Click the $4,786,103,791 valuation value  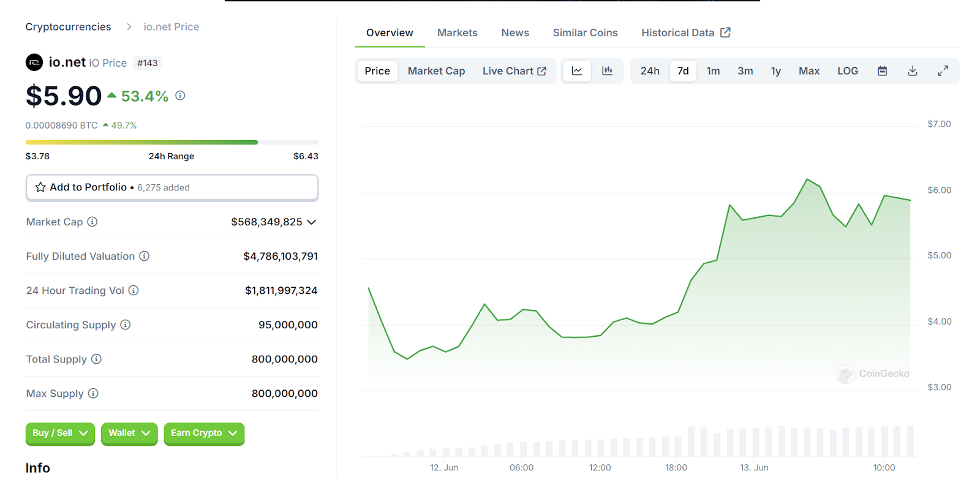(281, 256)
